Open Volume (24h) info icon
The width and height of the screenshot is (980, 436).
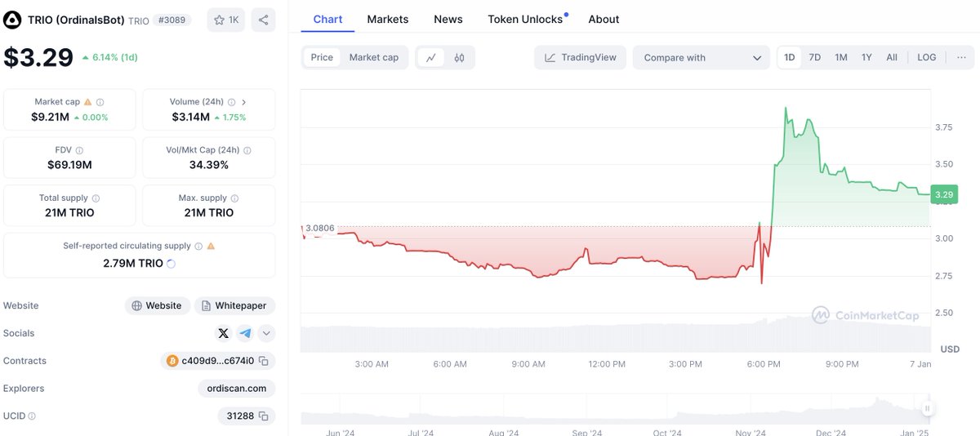[x=232, y=102]
